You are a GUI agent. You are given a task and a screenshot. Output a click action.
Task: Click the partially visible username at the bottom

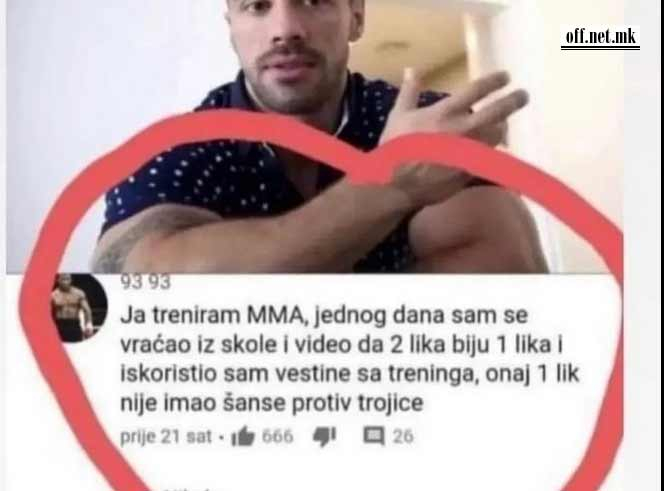(x=193, y=488)
